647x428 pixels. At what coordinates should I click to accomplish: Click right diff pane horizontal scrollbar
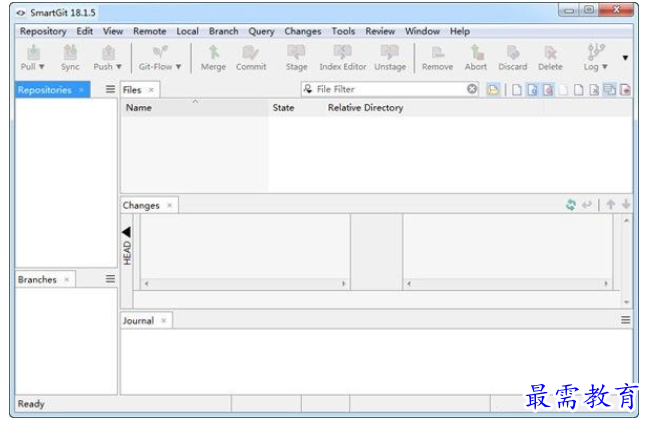pos(507,284)
